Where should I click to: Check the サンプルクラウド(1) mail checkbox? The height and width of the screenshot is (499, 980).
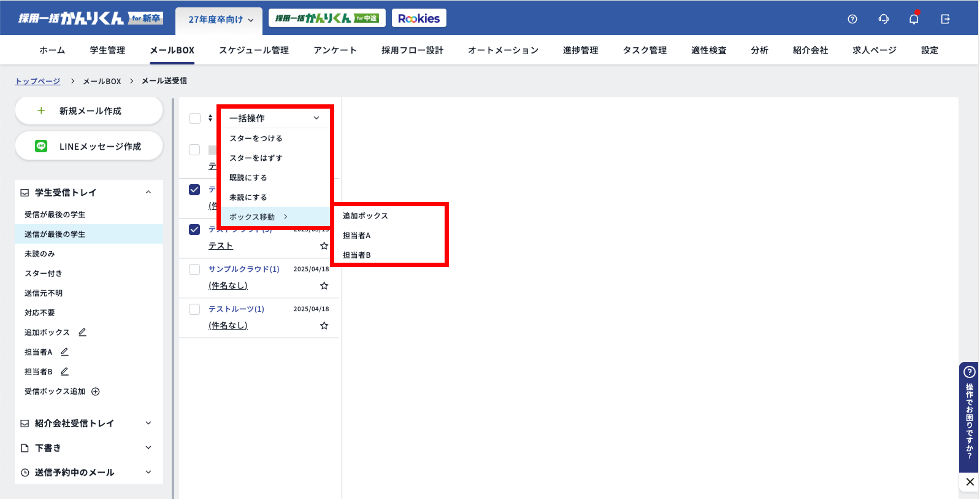194,269
